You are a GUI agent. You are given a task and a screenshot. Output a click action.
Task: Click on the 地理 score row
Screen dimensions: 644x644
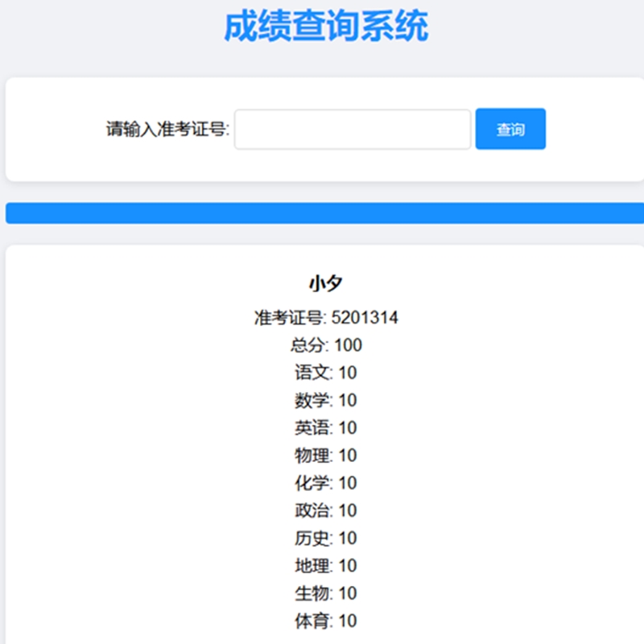pyautogui.click(x=325, y=565)
